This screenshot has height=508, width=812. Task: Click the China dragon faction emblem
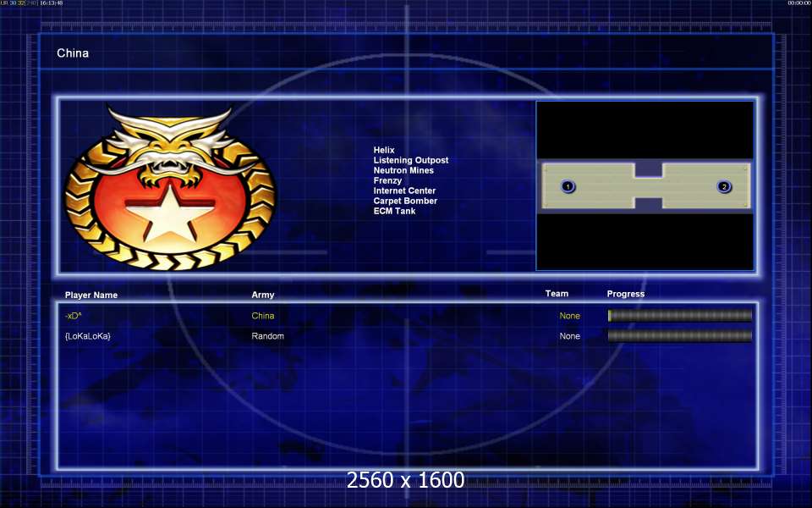(170, 188)
